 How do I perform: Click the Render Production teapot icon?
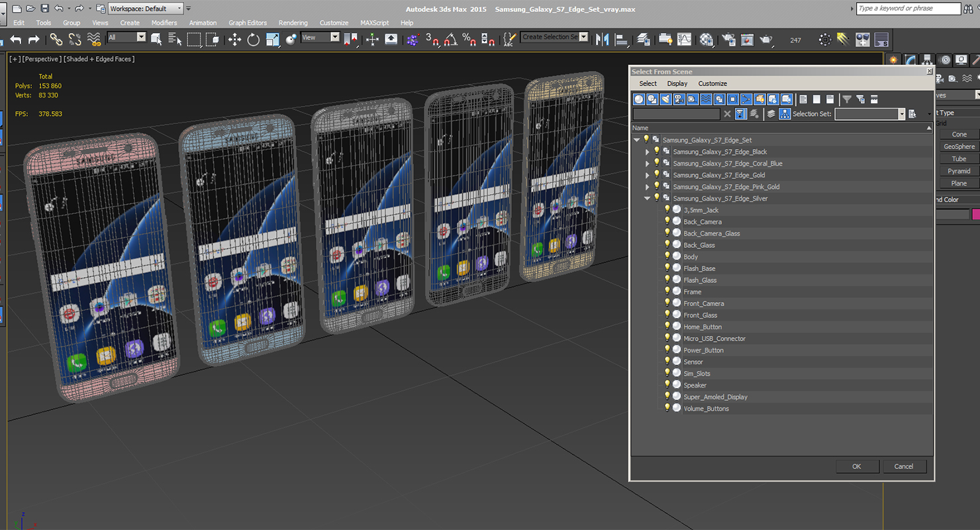[x=766, y=40]
